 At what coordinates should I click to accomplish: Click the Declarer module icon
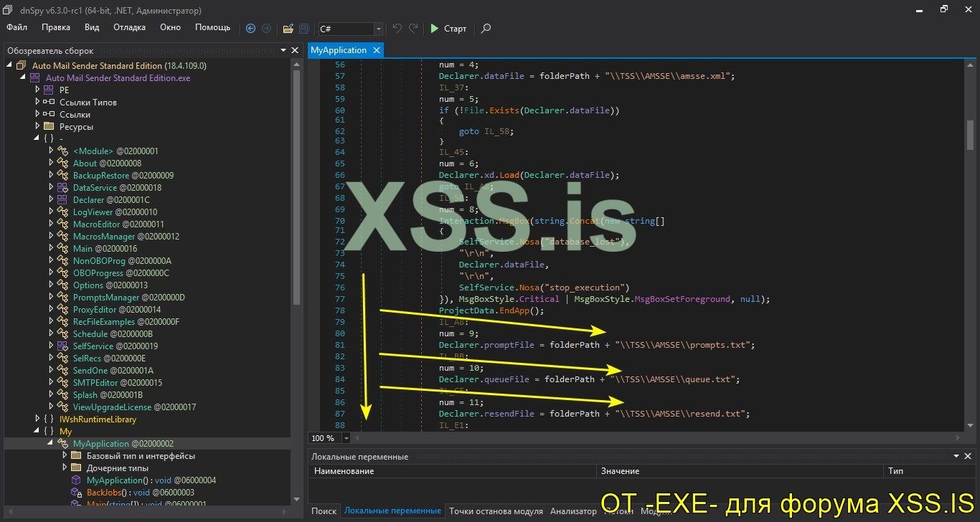[x=62, y=199]
